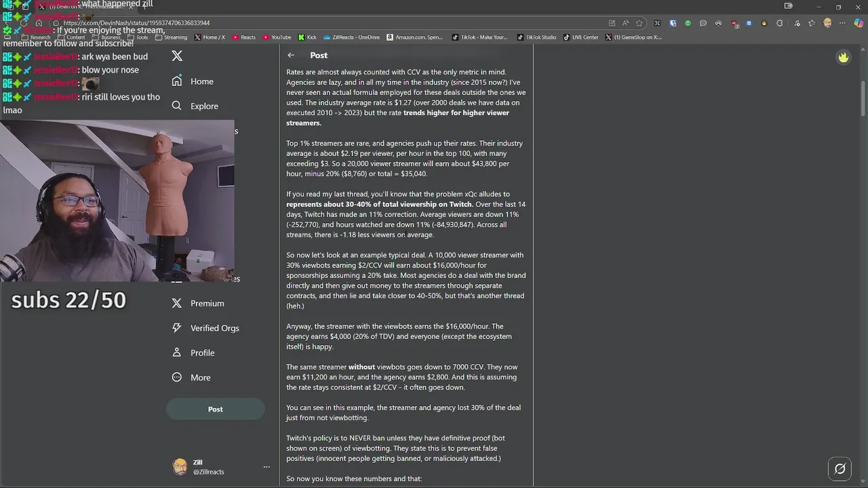Open the Home / X bookmark
The width and height of the screenshot is (868, 488).
coord(210,37)
